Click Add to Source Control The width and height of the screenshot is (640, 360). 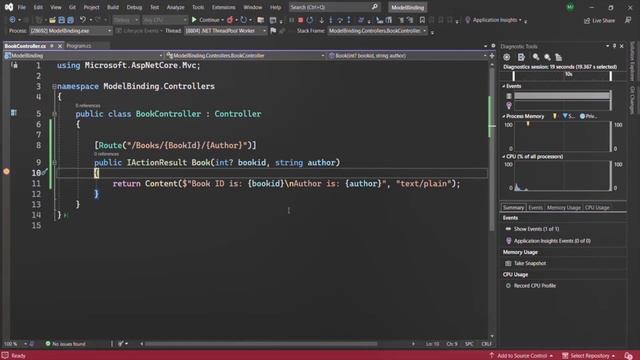click(x=521, y=356)
